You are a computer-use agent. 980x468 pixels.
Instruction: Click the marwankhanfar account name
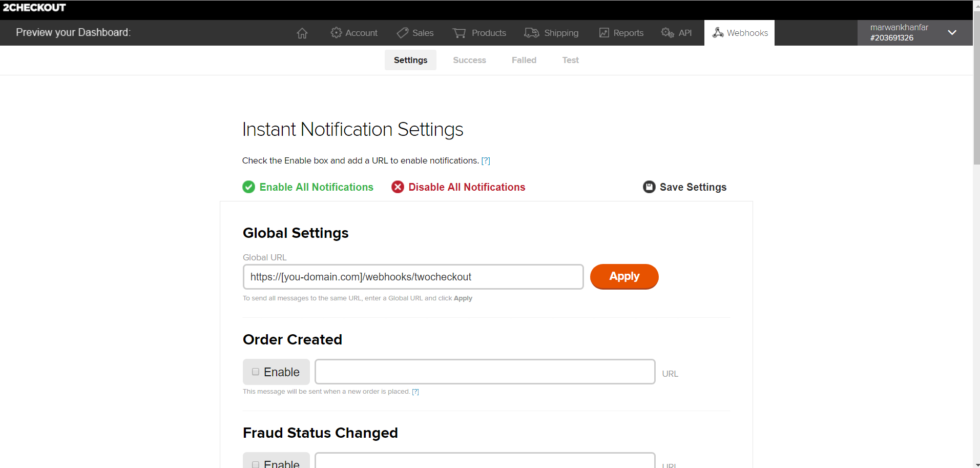(x=899, y=27)
